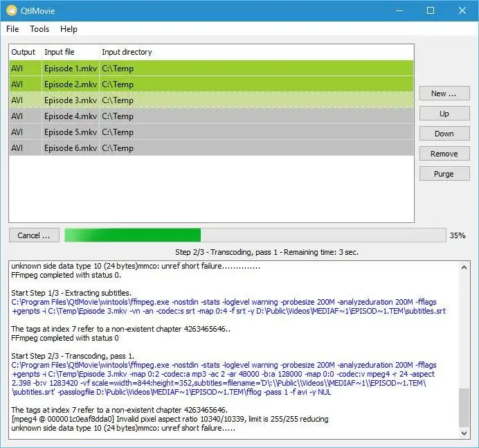Select the Episode 3.mkv row
479x448 pixels.
click(x=211, y=100)
